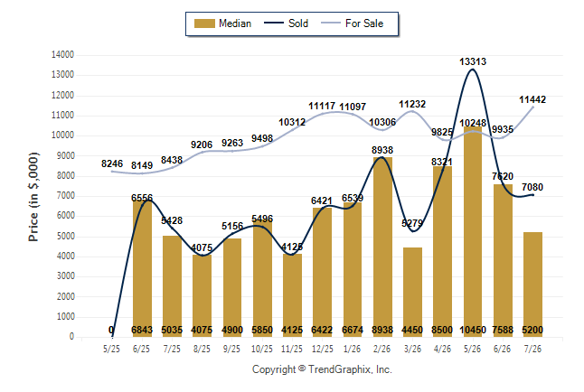The height and width of the screenshot is (392, 584).
Task: Click the Price (in $,000) axis title
Action: click(33, 197)
